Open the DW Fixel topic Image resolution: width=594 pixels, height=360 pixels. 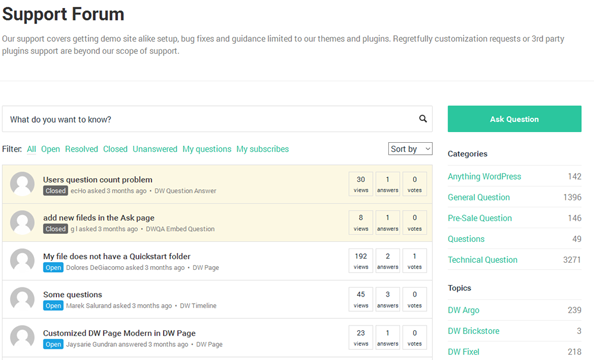(x=464, y=352)
